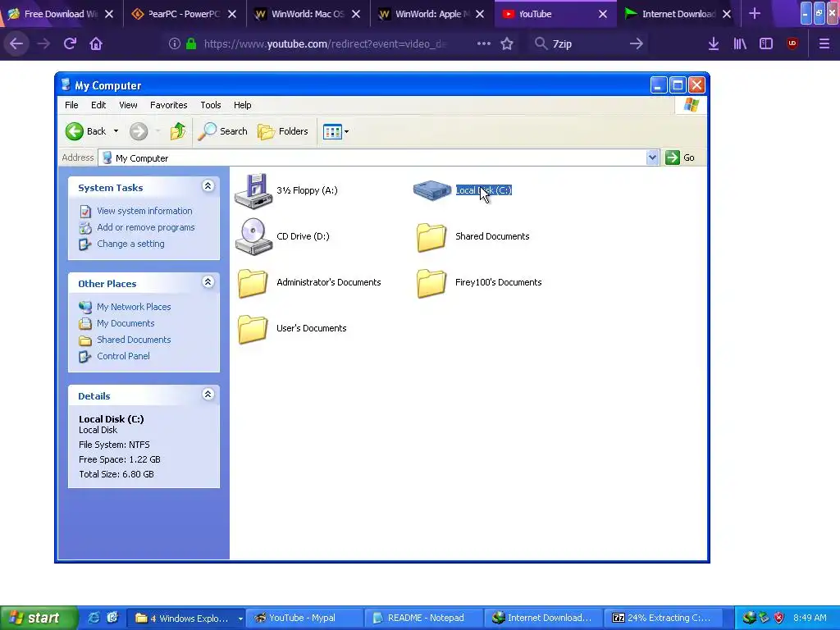Select the Firey100's Documents folder icon
This screenshot has height=630, width=840.
pyautogui.click(x=431, y=282)
